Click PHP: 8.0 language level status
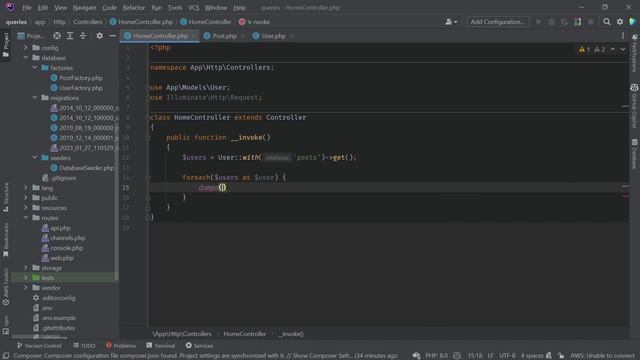The width and height of the screenshot is (640, 360). 436,356
